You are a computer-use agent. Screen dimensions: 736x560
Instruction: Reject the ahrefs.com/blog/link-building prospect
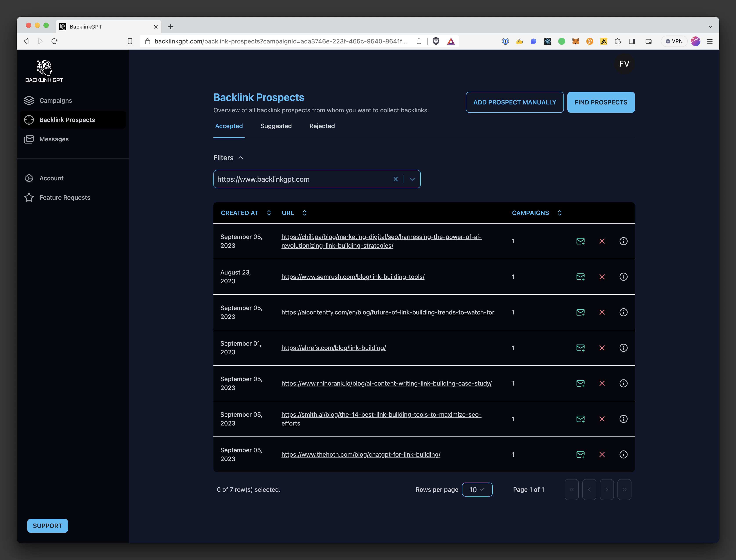[602, 348]
